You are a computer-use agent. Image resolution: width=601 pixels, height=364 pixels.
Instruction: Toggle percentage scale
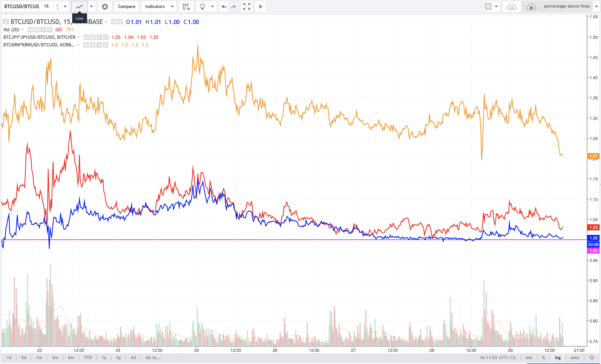click(543, 357)
